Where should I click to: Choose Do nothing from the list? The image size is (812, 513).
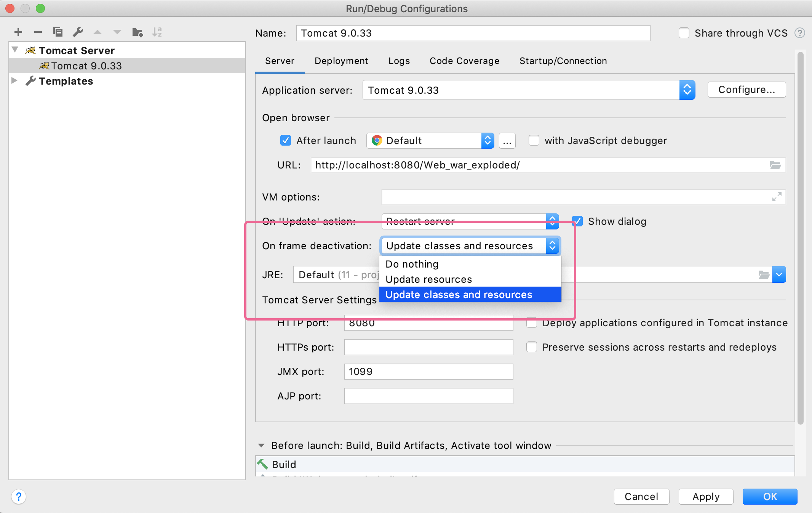tap(470, 264)
